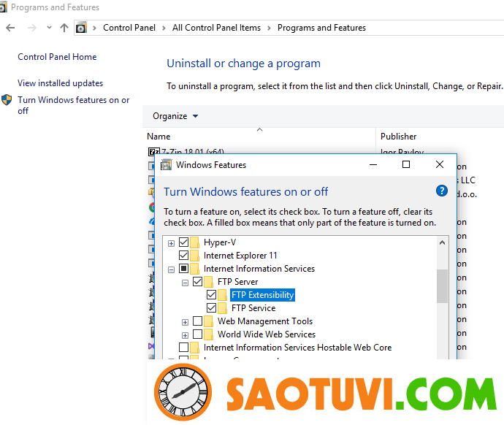Minimize the Windows Features dialog
The image size is (504, 425).
373,164
